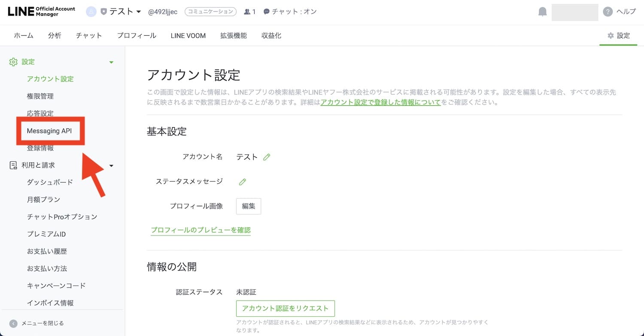Click the メニューを閉じる chevron icon

coord(13,323)
